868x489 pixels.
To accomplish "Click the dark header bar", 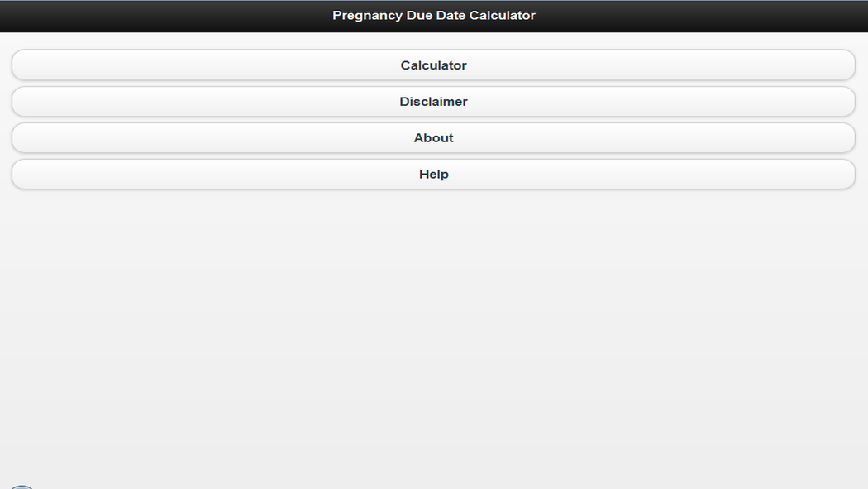I will click(165, 16).
